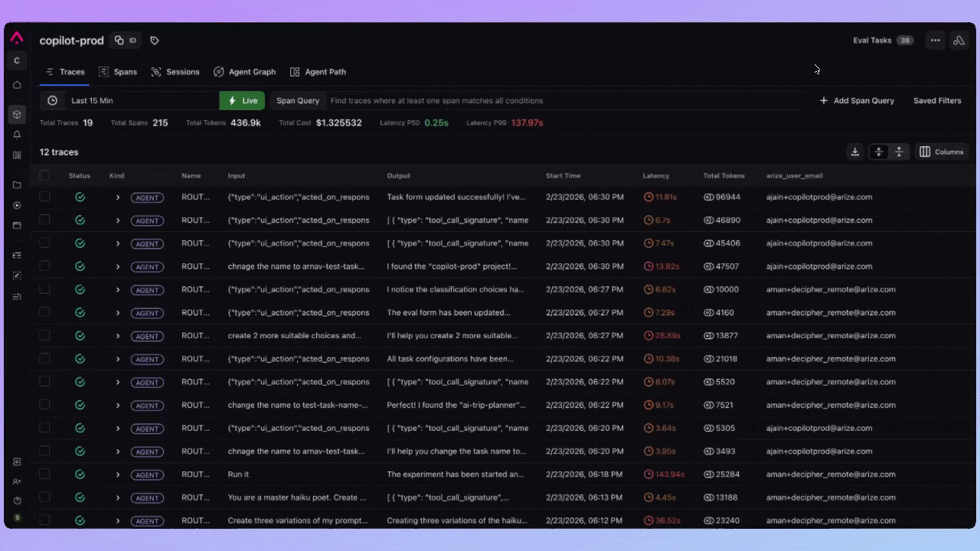Click Add Span Query
The height and width of the screenshot is (551, 980).
857,100
